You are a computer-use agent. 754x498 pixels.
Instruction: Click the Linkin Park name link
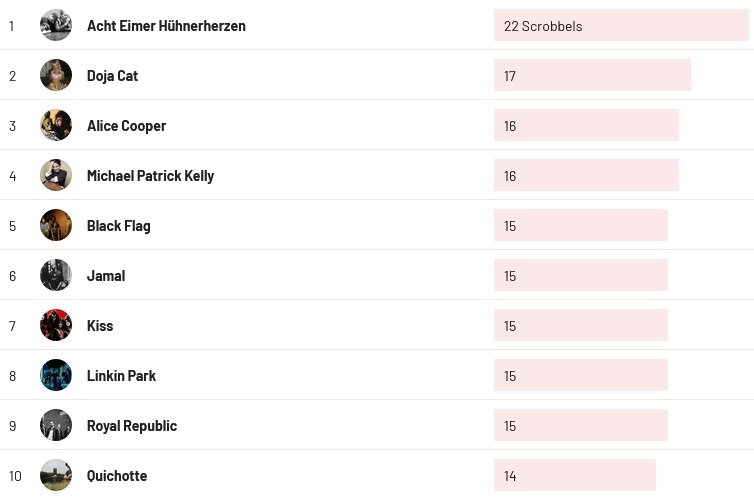pyautogui.click(x=121, y=376)
